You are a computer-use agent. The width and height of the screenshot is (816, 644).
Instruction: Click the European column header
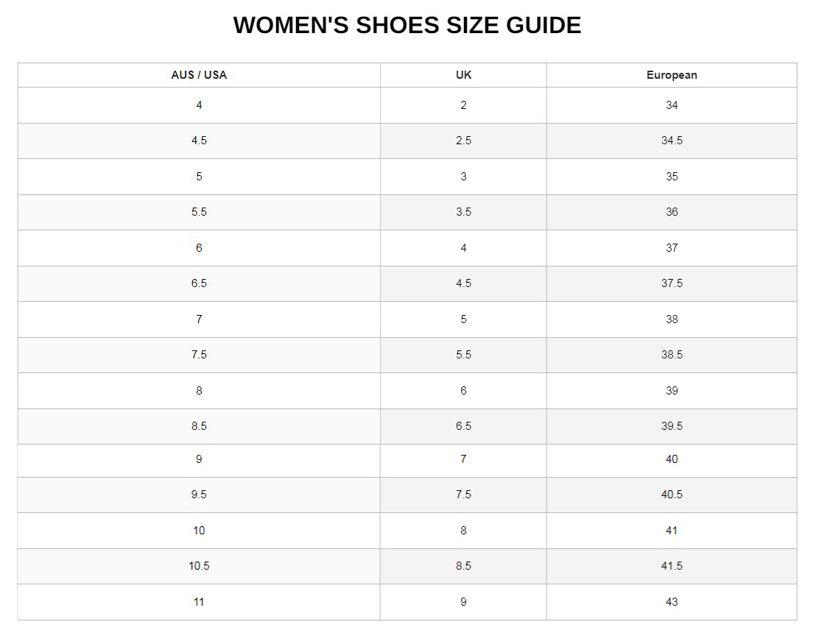pos(672,75)
